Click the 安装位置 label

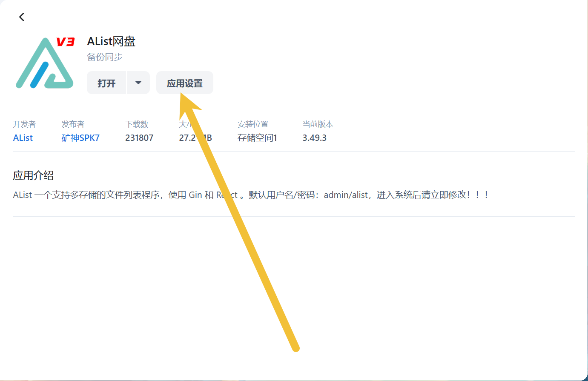253,124
